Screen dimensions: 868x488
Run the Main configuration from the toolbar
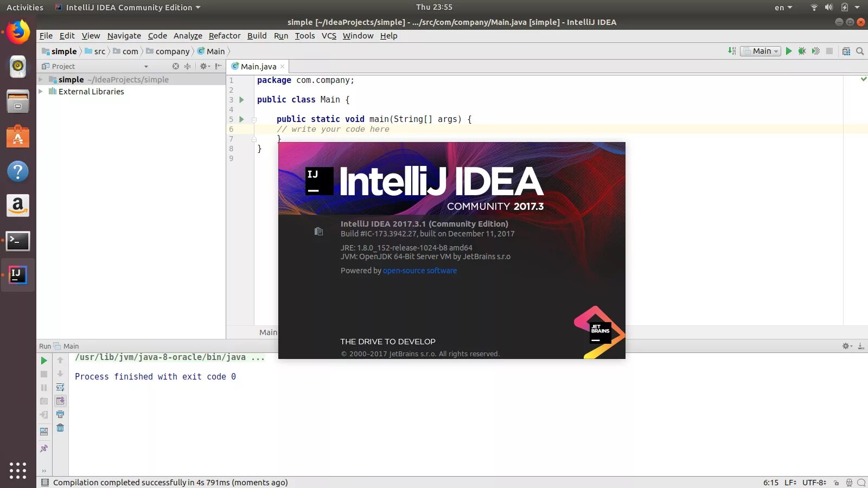pyautogui.click(x=789, y=51)
